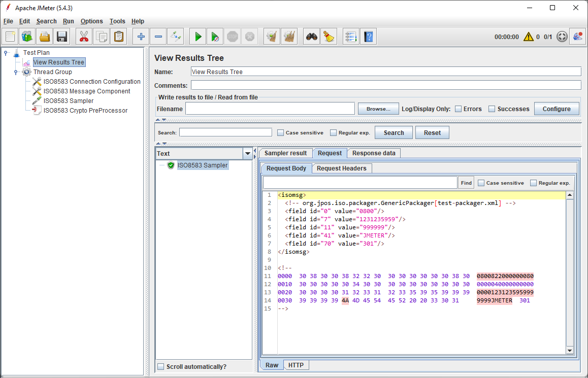Viewport: 588px width, 378px height.
Task: Collapse the Test Plan tree node
Action: (x=6, y=52)
